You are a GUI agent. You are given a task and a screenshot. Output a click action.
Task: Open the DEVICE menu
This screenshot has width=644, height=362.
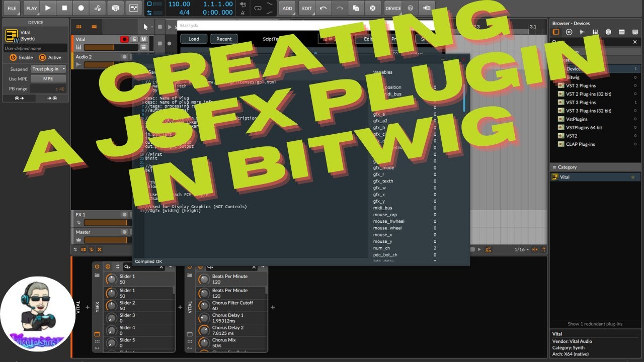[x=393, y=8]
